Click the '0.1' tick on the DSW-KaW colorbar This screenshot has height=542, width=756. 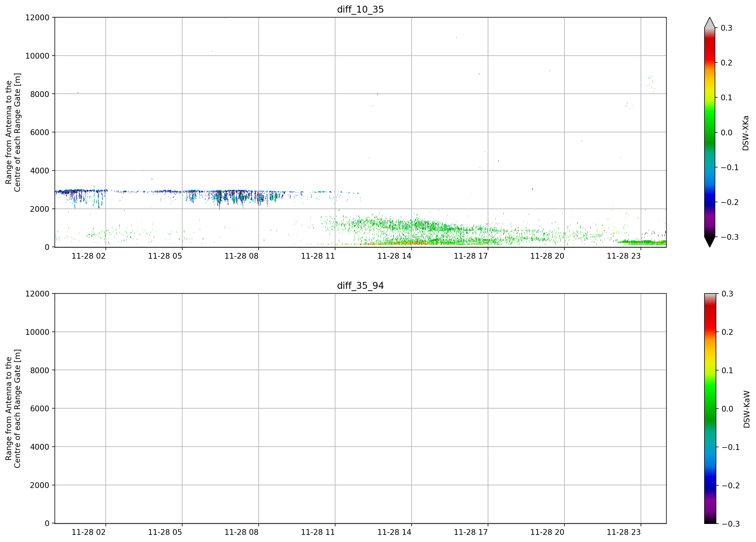[x=727, y=371]
